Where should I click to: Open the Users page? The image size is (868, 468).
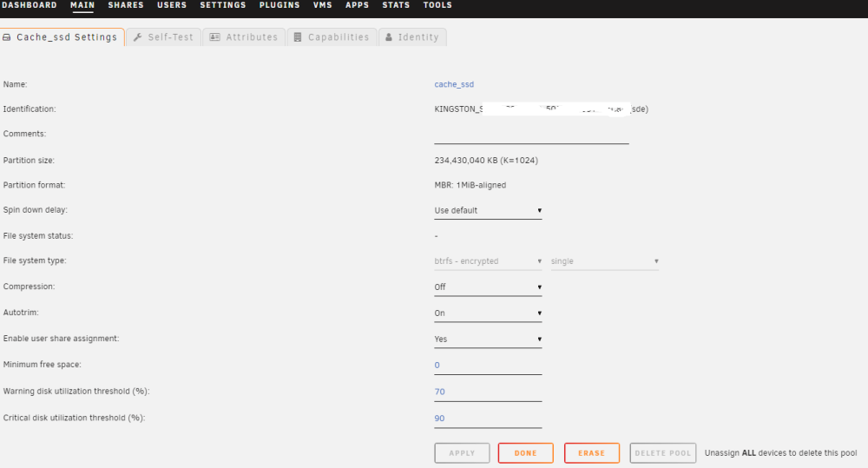(172, 5)
